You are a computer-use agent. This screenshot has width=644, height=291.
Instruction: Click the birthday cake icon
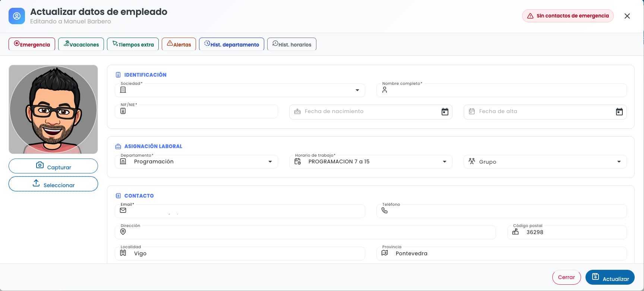[297, 112]
